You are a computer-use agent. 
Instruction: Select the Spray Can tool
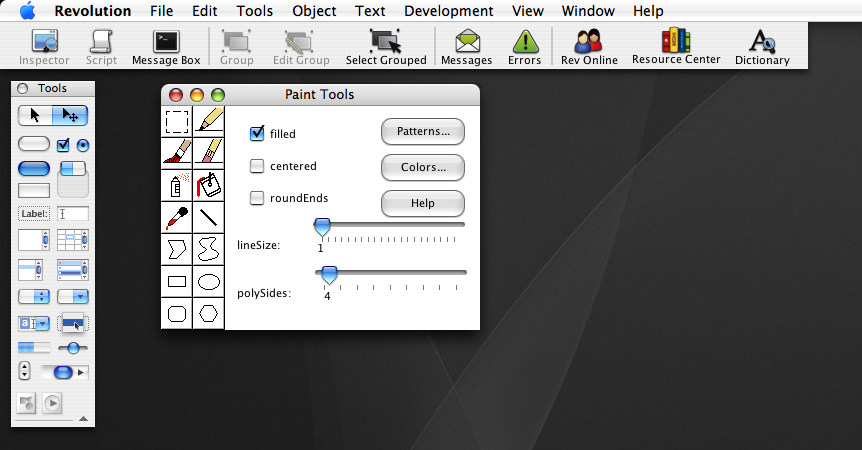[x=177, y=184]
